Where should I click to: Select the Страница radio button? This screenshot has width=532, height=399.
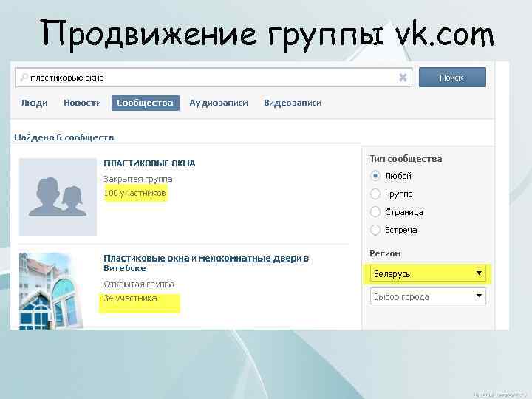[375, 212]
